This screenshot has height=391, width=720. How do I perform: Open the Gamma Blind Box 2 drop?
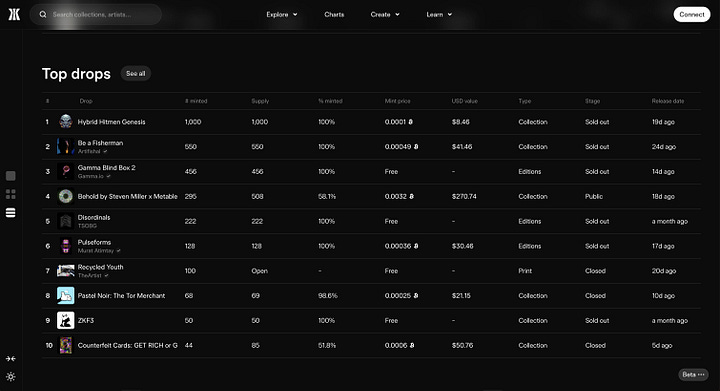click(107, 168)
